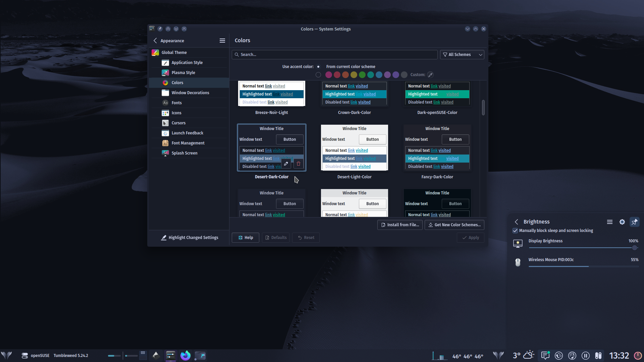Click the Cursors icon in sidebar

tap(165, 123)
